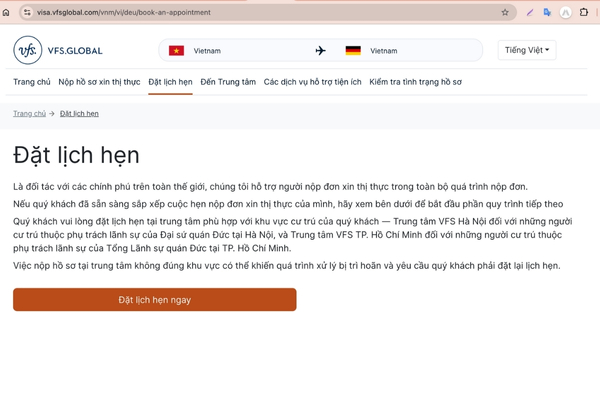Click the Germany flag icon

click(353, 51)
